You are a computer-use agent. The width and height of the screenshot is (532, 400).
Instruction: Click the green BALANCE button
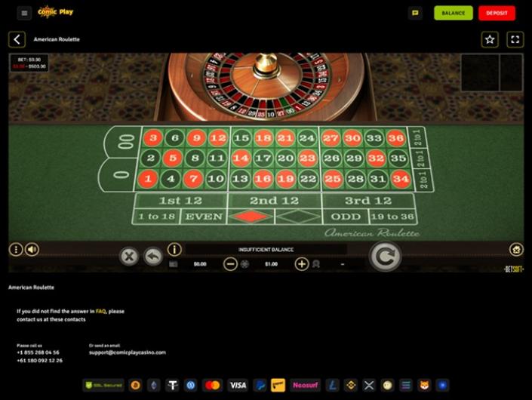tap(454, 13)
